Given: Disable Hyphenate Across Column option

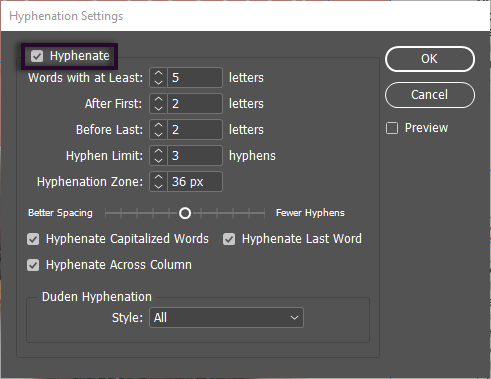Looking at the screenshot, I should 33,265.
